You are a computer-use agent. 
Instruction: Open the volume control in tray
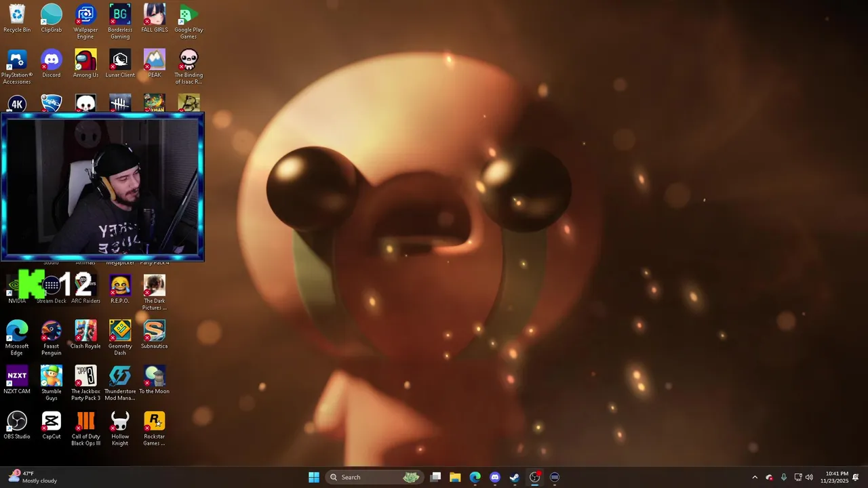(x=809, y=477)
